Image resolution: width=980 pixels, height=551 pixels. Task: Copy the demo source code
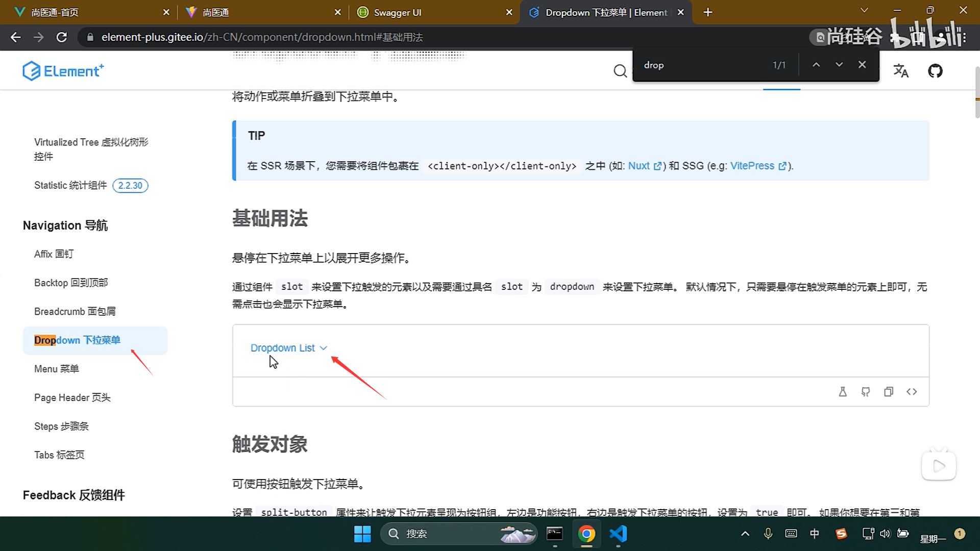(x=889, y=391)
